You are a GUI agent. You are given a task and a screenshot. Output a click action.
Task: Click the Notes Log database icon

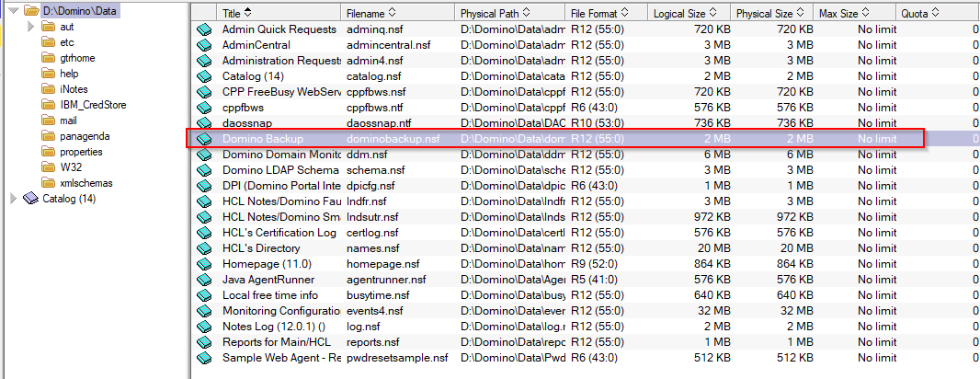[x=204, y=327]
